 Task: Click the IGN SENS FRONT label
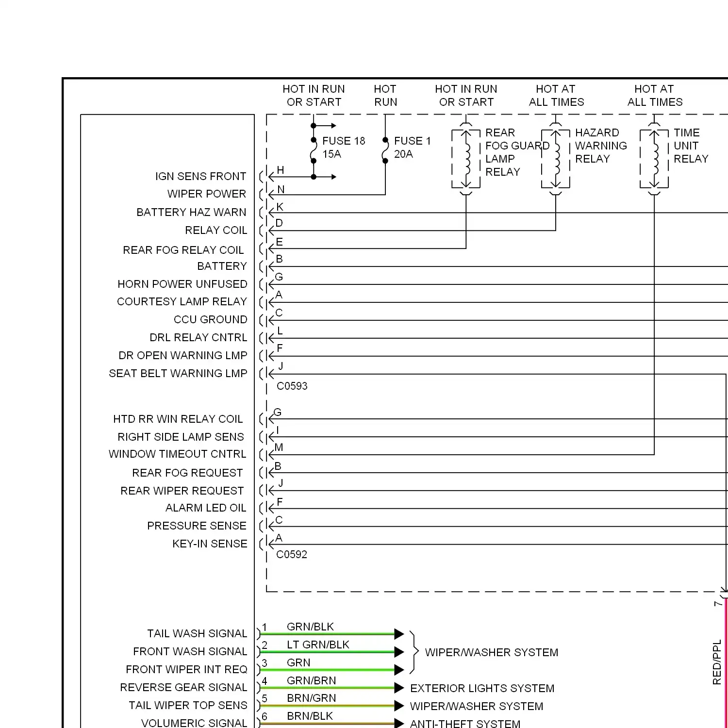(201, 176)
